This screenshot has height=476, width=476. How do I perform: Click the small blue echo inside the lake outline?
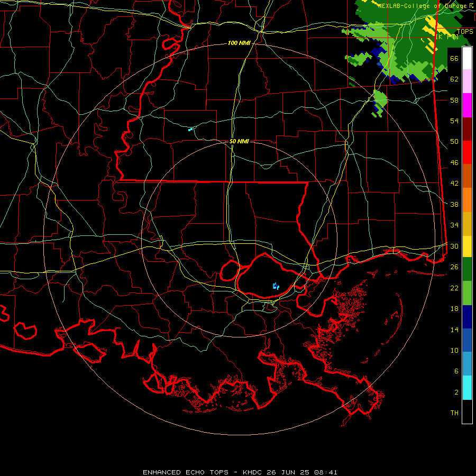point(276,286)
